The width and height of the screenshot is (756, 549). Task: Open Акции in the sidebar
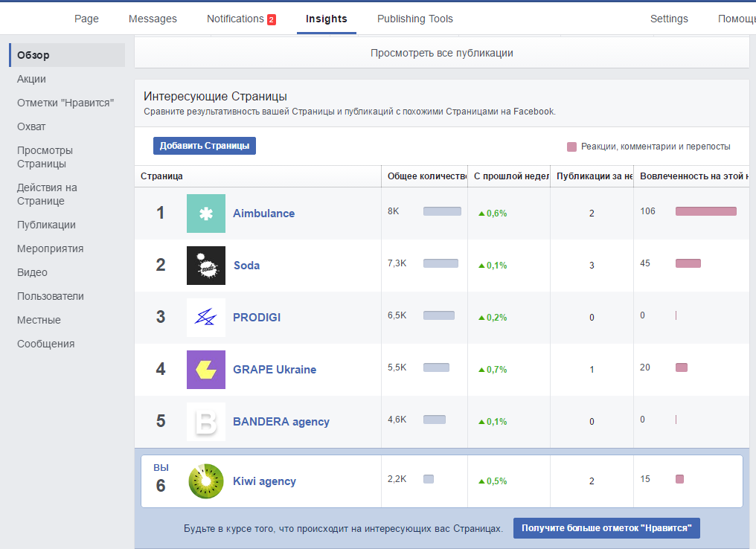coord(31,79)
